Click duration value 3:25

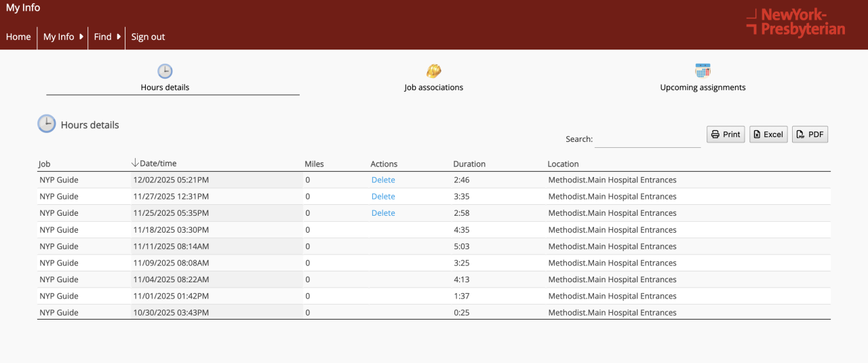click(462, 263)
